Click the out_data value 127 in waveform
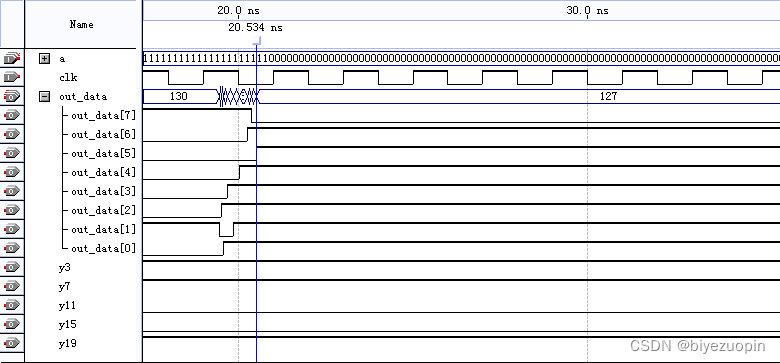This screenshot has width=780, height=363. (x=608, y=96)
